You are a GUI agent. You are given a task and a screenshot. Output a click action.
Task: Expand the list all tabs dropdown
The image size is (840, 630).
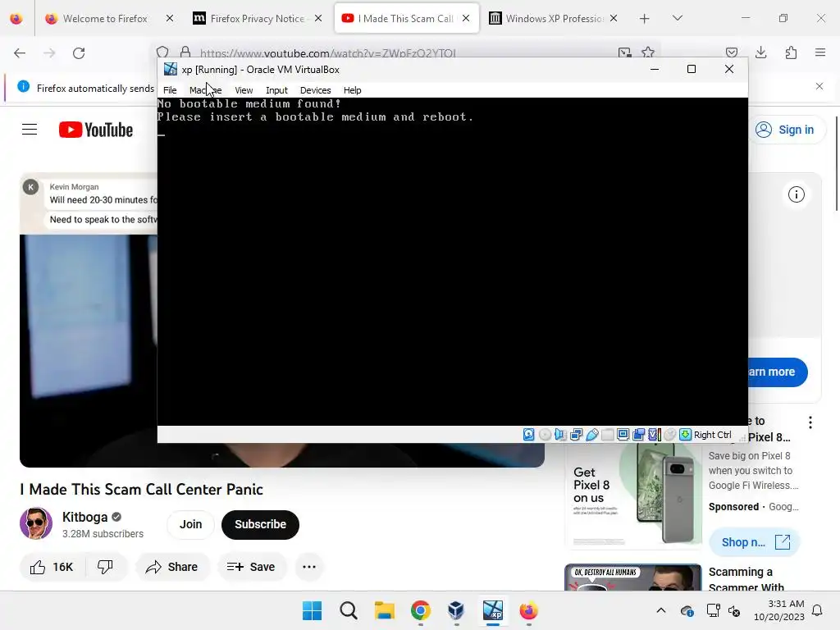(677, 18)
